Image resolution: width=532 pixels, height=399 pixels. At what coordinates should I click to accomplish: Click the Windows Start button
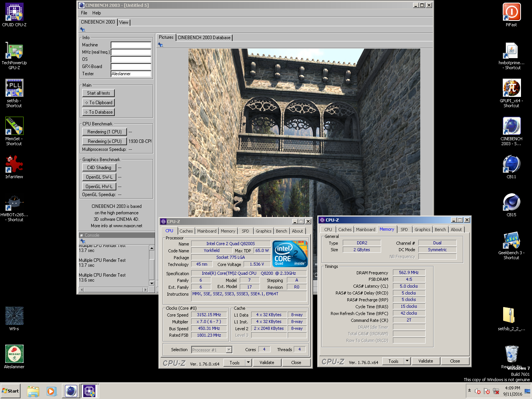(x=10, y=391)
